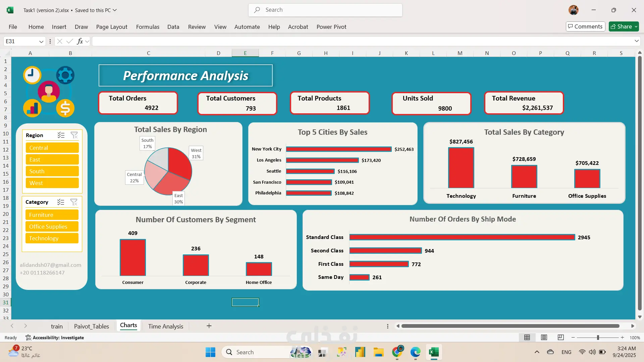Switch to Page Break Preview view
This screenshot has width=644, height=362.
point(560,338)
